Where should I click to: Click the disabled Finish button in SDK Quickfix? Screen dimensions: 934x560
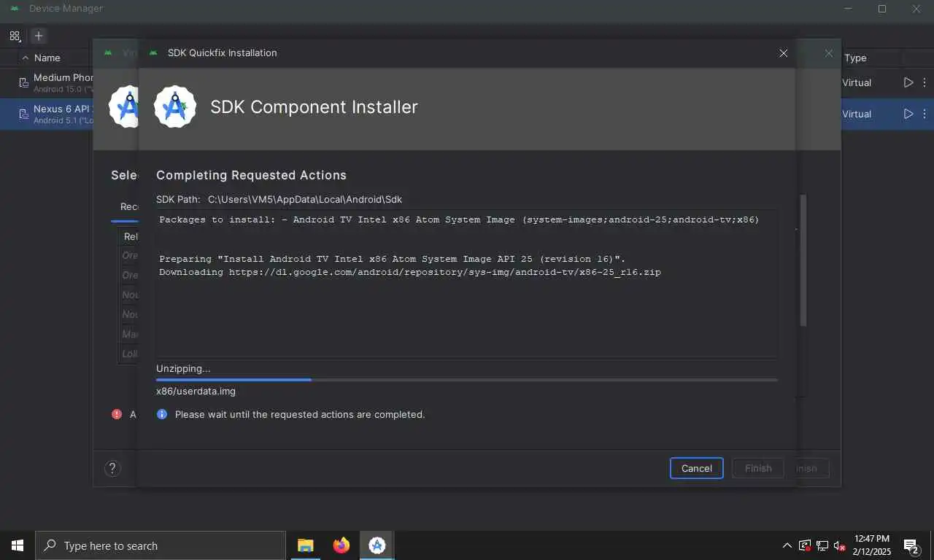758,468
